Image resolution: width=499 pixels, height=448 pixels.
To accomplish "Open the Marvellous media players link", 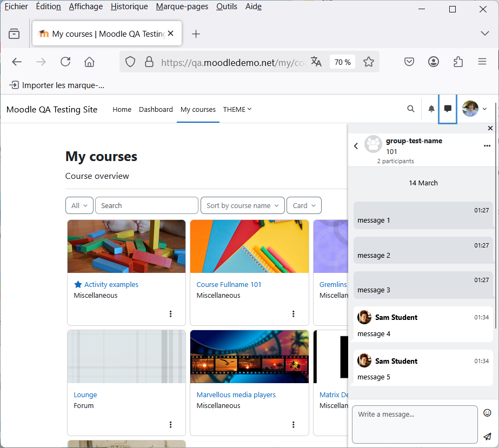I will (x=236, y=395).
